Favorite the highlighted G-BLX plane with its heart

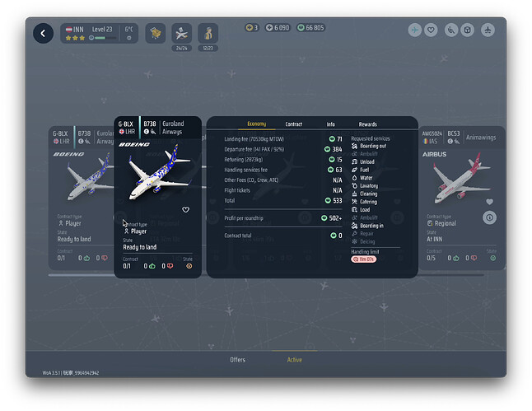pyautogui.click(x=185, y=210)
